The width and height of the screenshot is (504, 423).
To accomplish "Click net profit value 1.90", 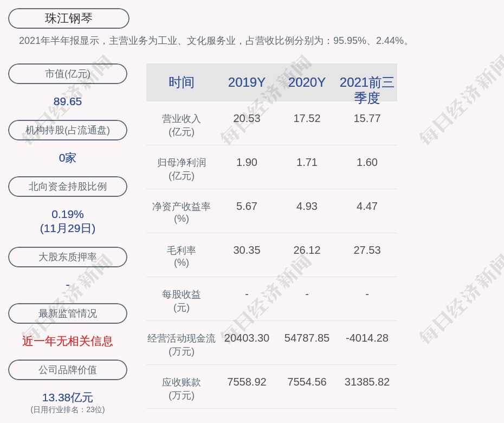I will pos(247,163).
